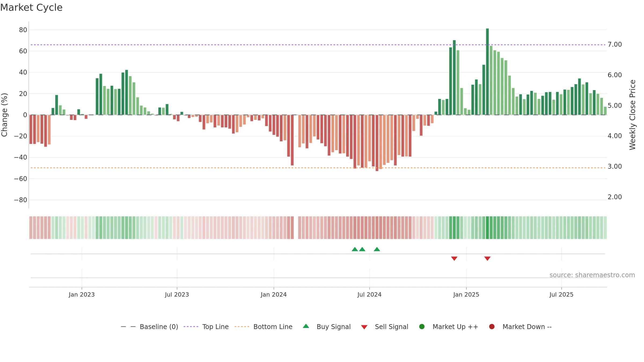Click the green bar peaking near 70 in Dec 2024
The height and width of the screenshot is (362, 644).
point(454,77)
